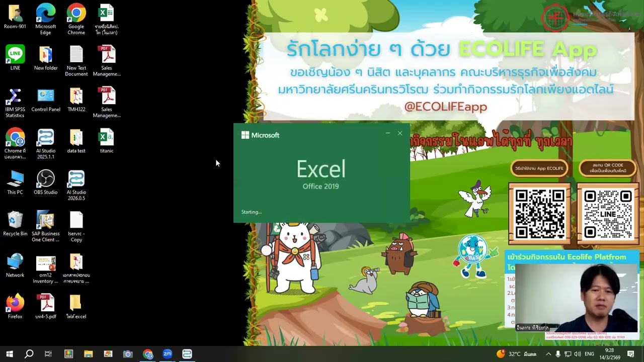Switch to AI Studio on the taskbar
This screenshot has height=362, width=644.
[187, 354]
